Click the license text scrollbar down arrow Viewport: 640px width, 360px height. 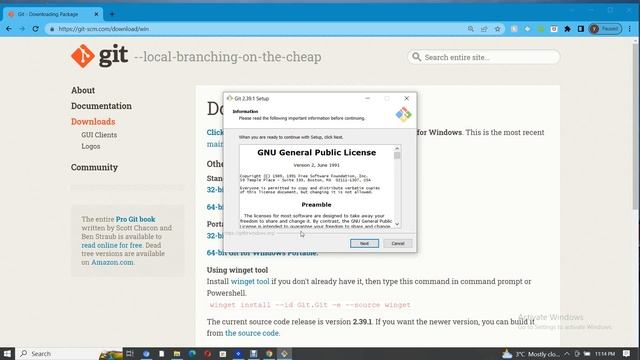coord(397,224)
